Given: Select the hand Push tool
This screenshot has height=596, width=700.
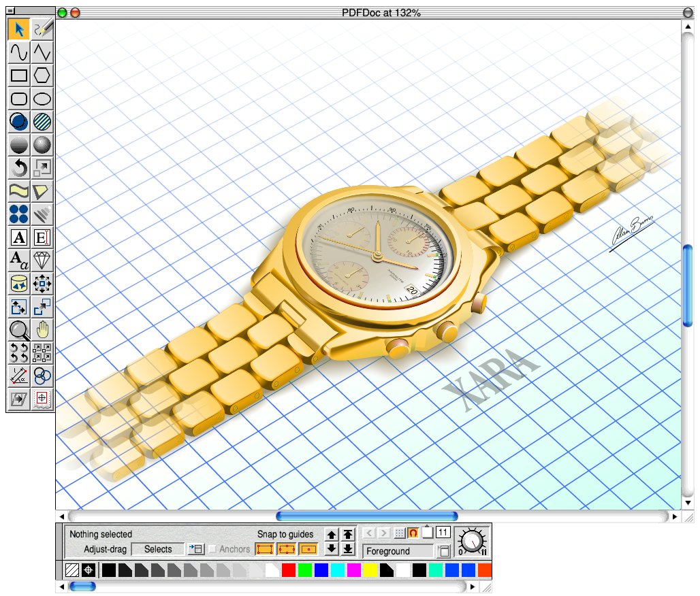Looking at the screenshot, I should click(43, 331).
